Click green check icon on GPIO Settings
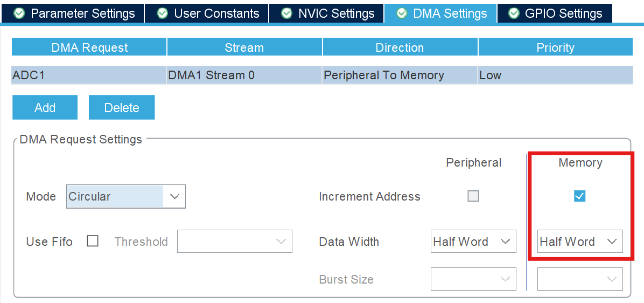Screen dimensions: 644x303 pos(513,13)
